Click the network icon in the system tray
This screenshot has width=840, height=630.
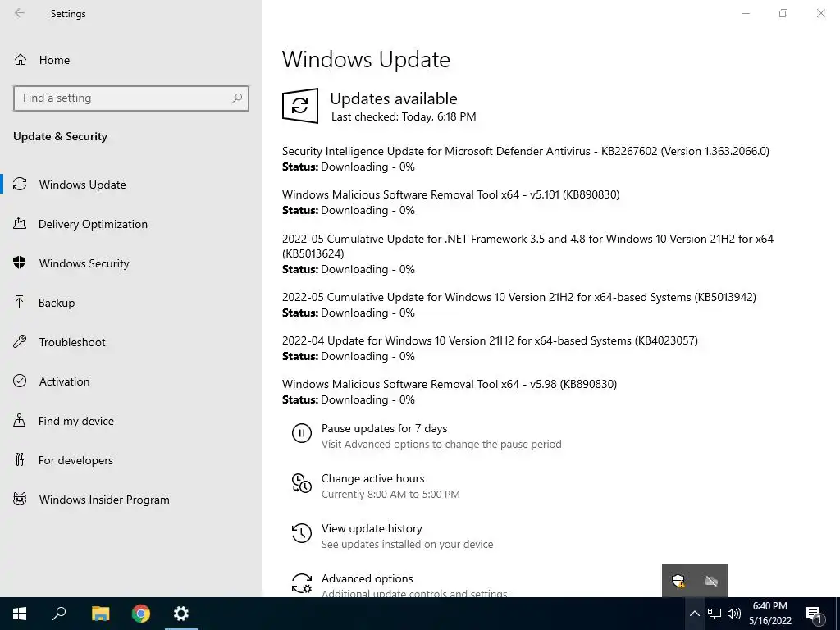[x=714, y=614]
